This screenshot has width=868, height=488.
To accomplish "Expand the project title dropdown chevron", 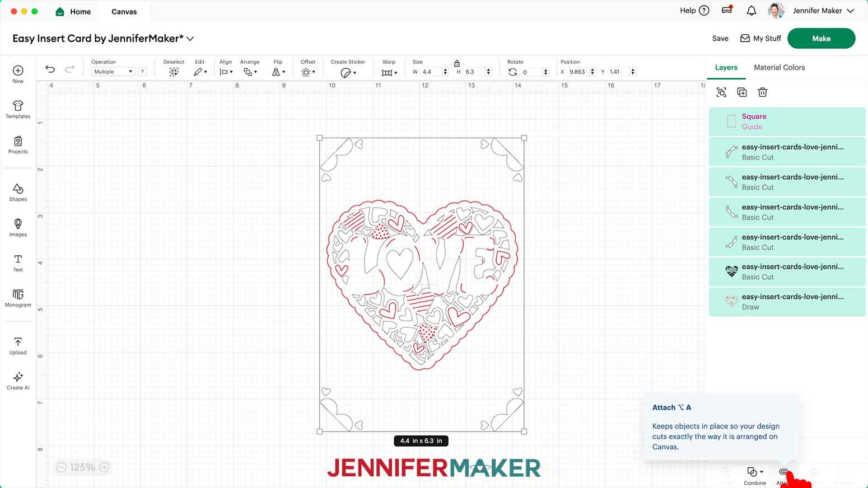I will tap(190, 39).
